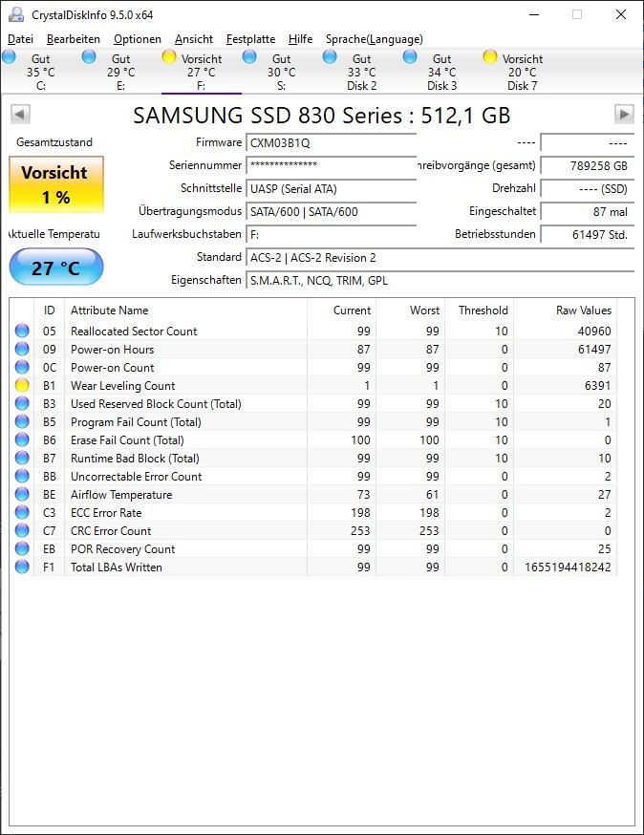
Task: Click the masked Seriennummer field
Action: (x=331, y=165)
